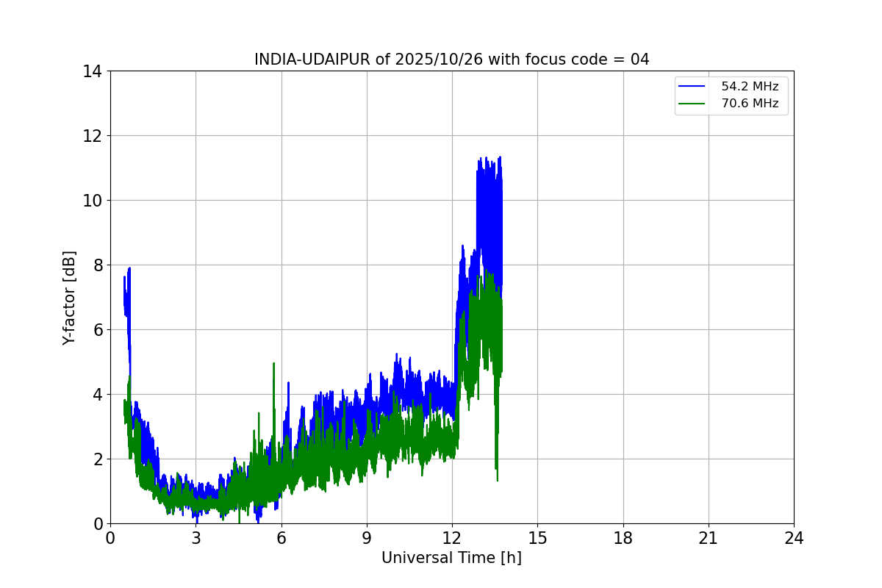Image resolution: width=882 pixels, height=588 pixels.
Task: Click the blue line sample in legend
Action: pos(692,87)
